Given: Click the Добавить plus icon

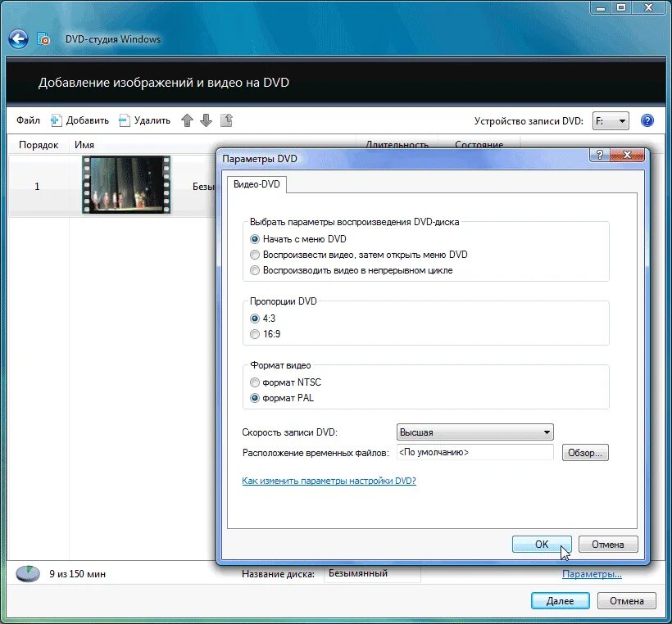Looking at the screenshot, I should 56,120.
